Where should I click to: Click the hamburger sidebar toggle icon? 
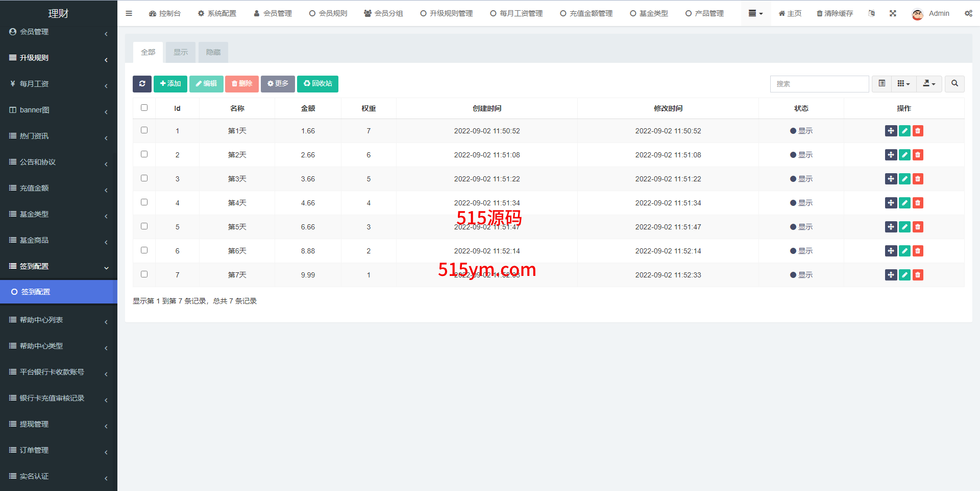(129, 13)
